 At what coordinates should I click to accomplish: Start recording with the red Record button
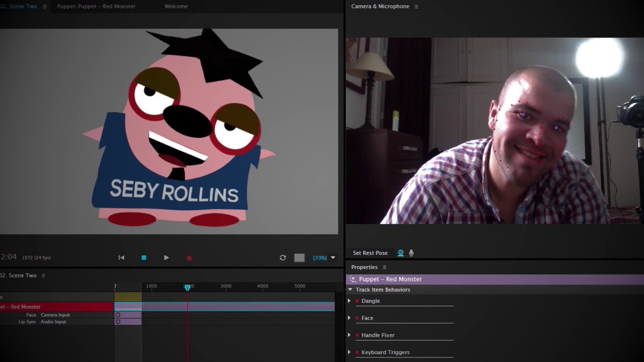tap(189, 258)
